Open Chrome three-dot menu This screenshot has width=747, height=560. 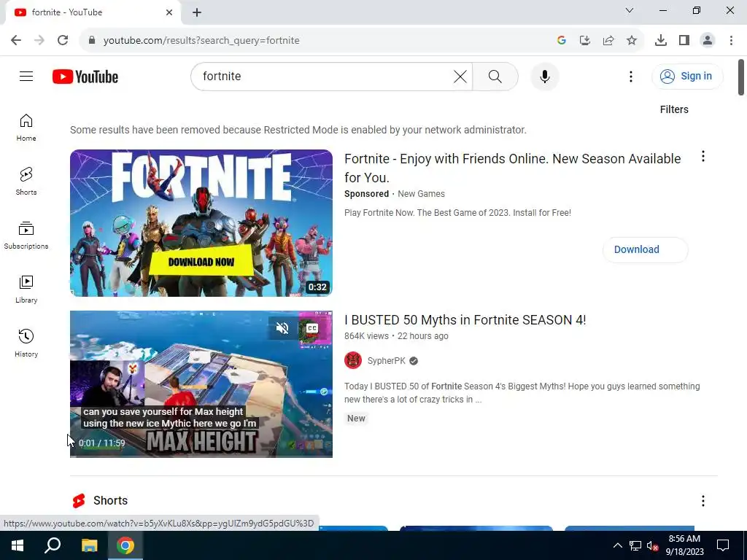point(731,40)
